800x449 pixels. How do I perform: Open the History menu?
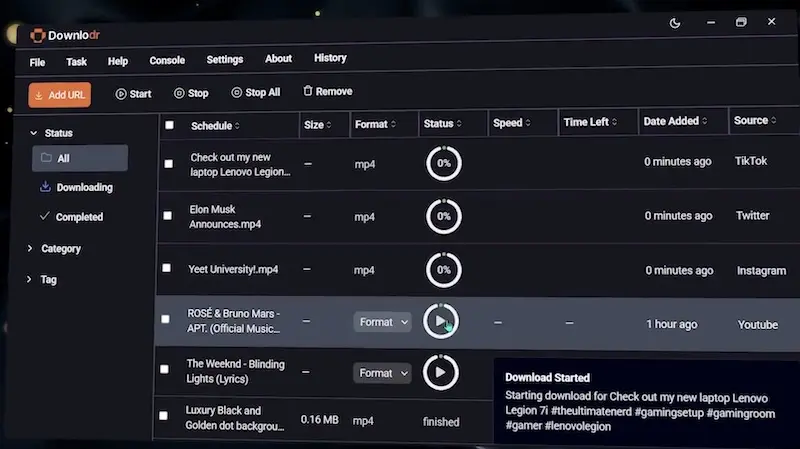[x=330, y=58]
